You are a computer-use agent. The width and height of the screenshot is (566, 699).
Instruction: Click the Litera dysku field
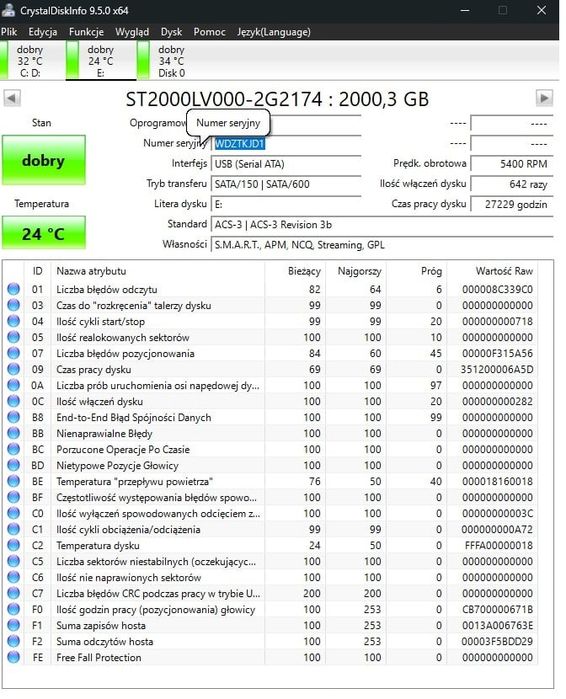(285, 204)
